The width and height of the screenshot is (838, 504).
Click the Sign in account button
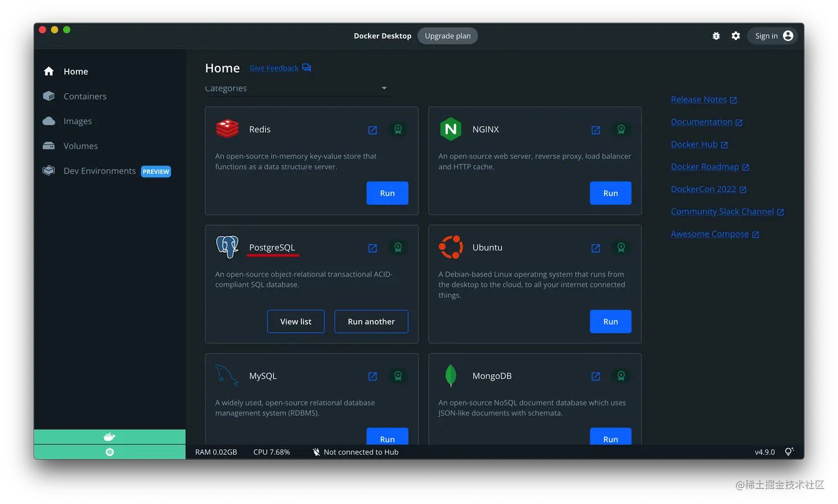pyautogui.click(x=772, y=36)
